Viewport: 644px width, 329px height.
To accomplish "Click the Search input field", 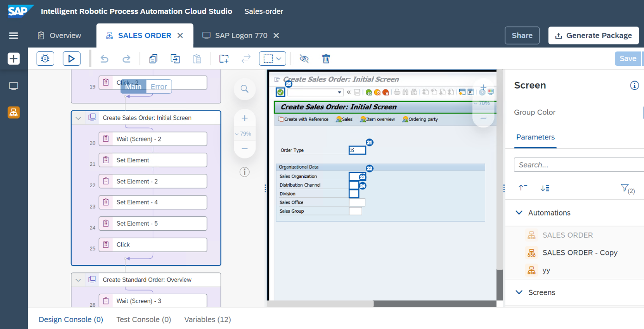I will pyautogui.click(x=579, y=164).
